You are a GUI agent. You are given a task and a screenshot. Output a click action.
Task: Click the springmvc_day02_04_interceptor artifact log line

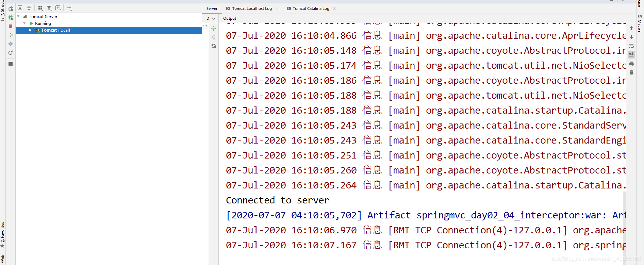426,215
